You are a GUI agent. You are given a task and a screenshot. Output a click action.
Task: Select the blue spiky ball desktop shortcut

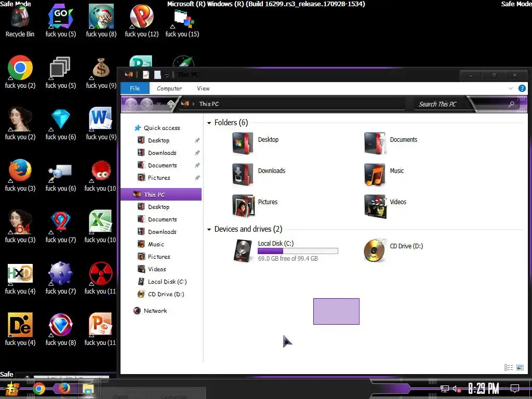60,278
